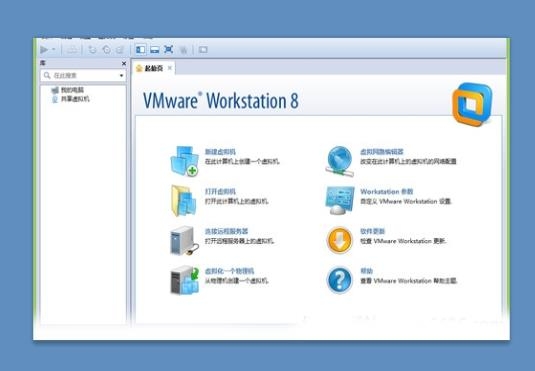Screen dimensions: 535x371
Task: Click the open virtual machine folder icon
Action: (184, 201)
